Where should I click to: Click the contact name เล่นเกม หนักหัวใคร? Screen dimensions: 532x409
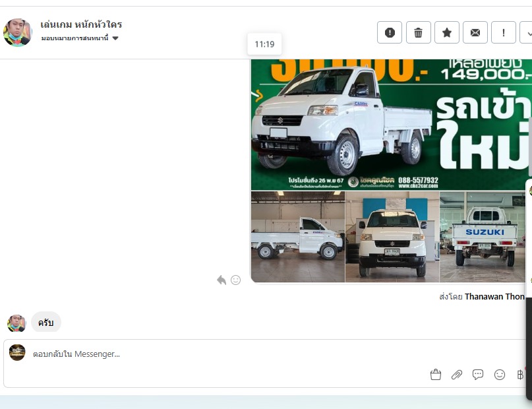pos(81,24)
